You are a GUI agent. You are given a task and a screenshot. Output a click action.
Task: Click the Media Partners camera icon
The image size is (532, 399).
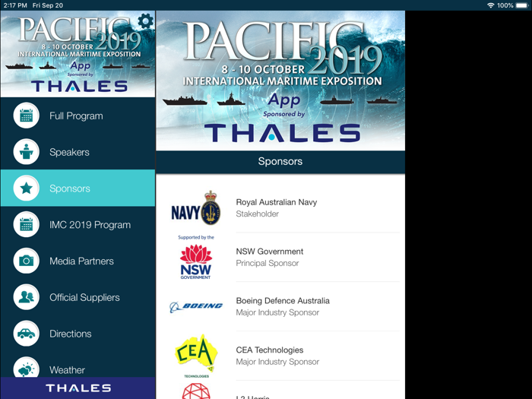(26, 261)
